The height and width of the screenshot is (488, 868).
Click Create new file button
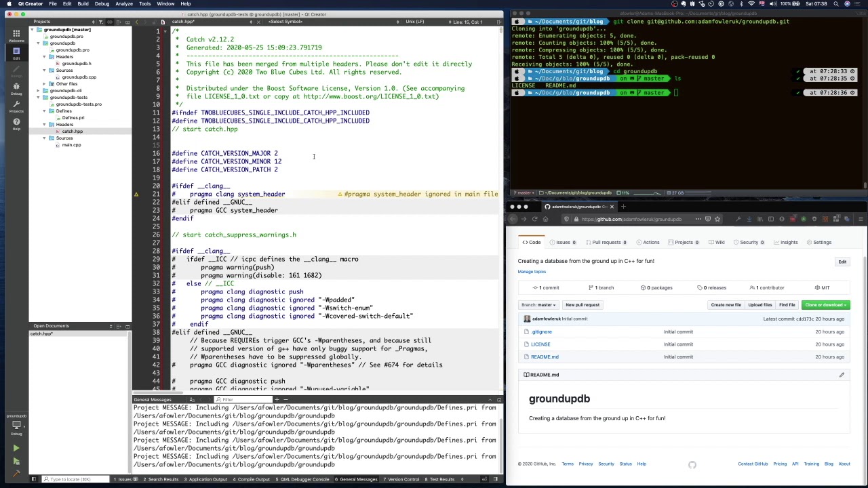tap(726, 305)
